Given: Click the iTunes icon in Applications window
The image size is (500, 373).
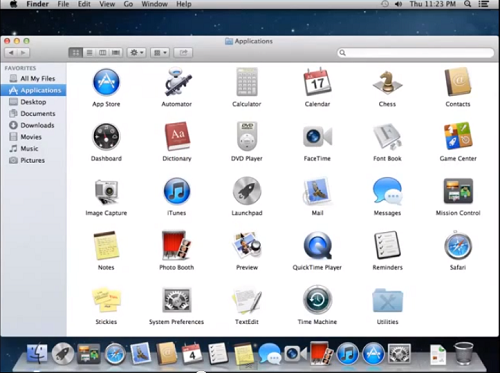Looking at the screenshot, I should tap(177, 191).
